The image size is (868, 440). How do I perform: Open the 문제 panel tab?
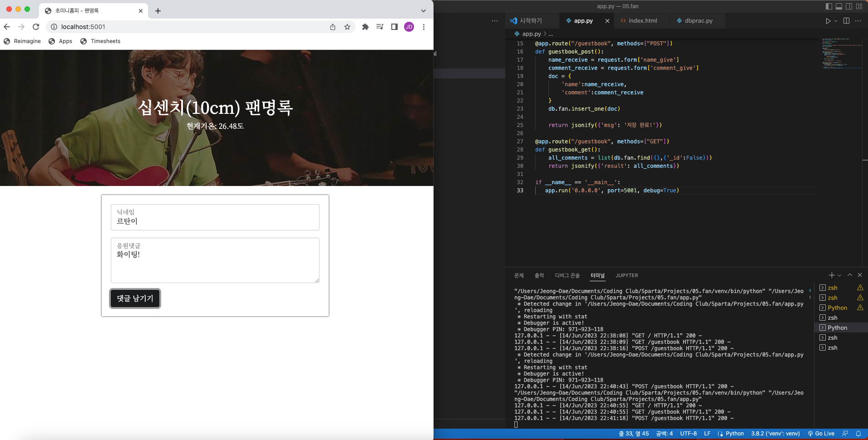coord(519,275)
